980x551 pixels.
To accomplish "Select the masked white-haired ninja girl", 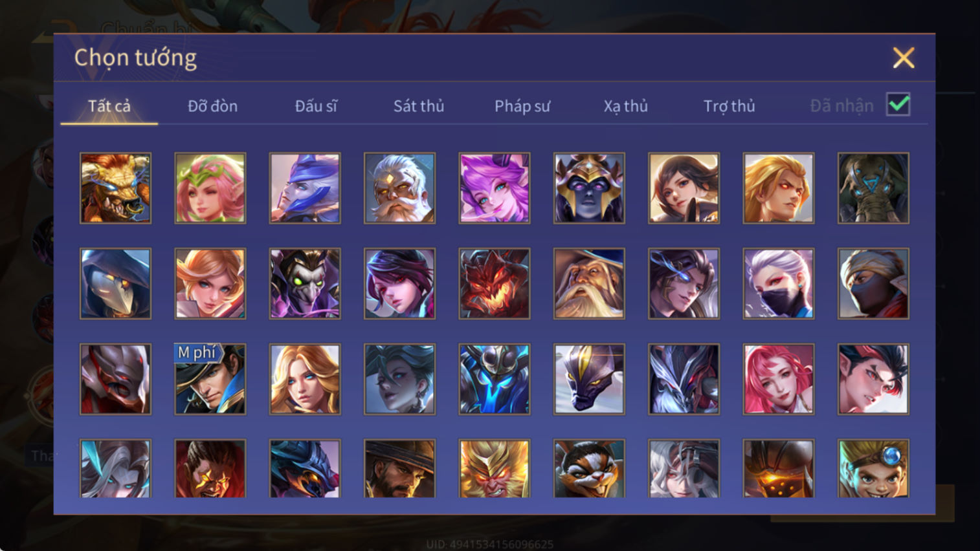I will tap(779, 284).
